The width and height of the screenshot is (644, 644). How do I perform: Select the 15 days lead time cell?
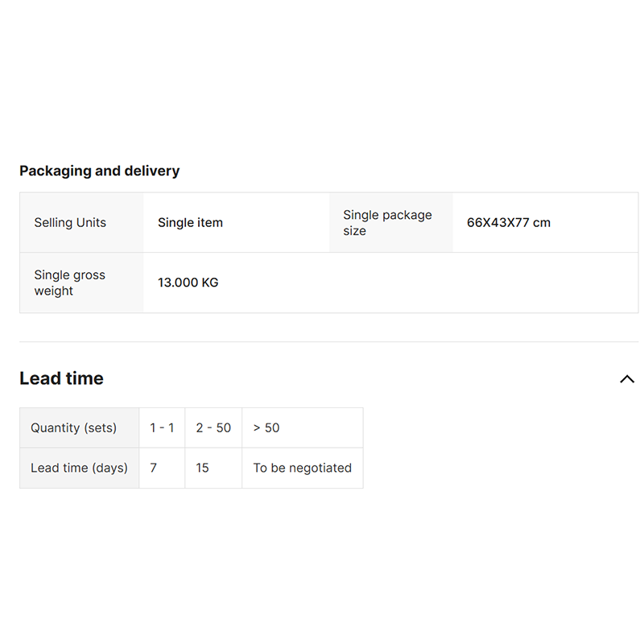pos(202,468)
